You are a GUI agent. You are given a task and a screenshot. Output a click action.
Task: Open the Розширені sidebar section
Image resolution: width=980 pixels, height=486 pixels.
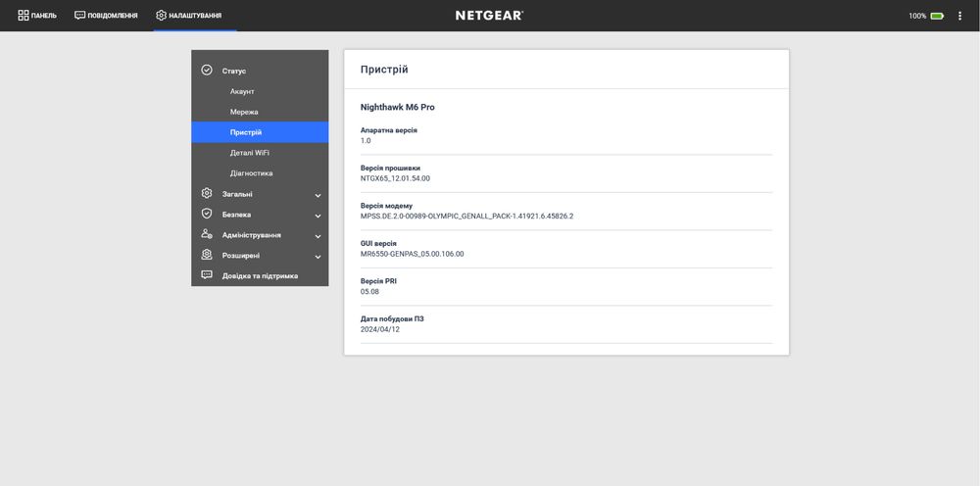[260, 256]
